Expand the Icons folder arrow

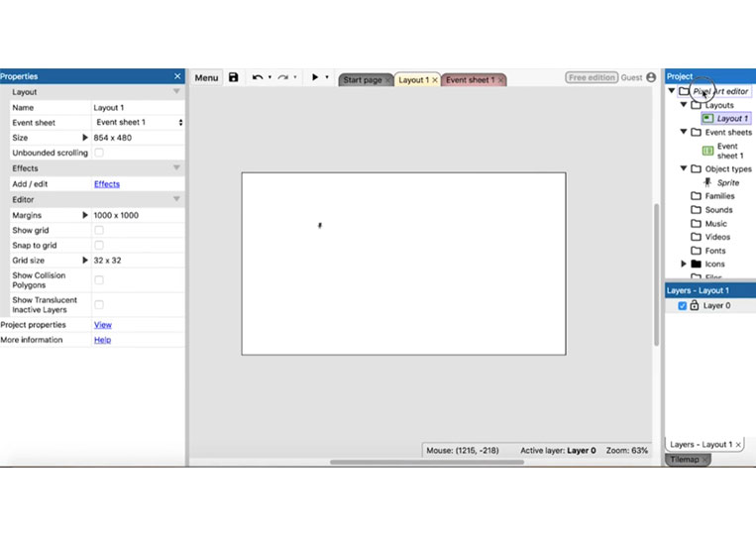684,264
